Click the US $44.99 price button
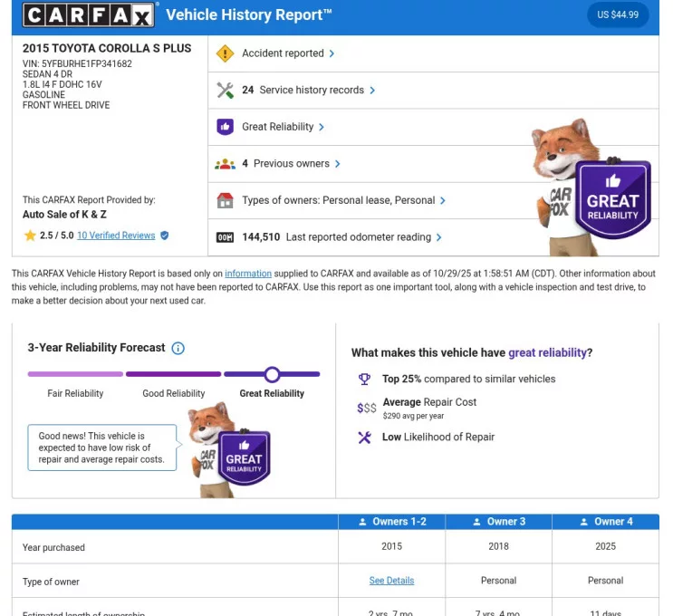673x616 pixels. [x=618, y=15]
